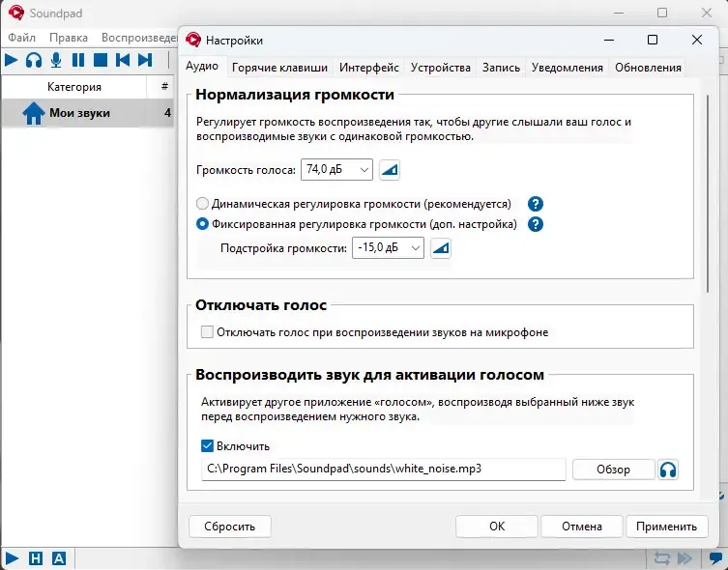Switch to the Горячие клавиши tab
Viewport: 728px width, 570px height.
279,68
